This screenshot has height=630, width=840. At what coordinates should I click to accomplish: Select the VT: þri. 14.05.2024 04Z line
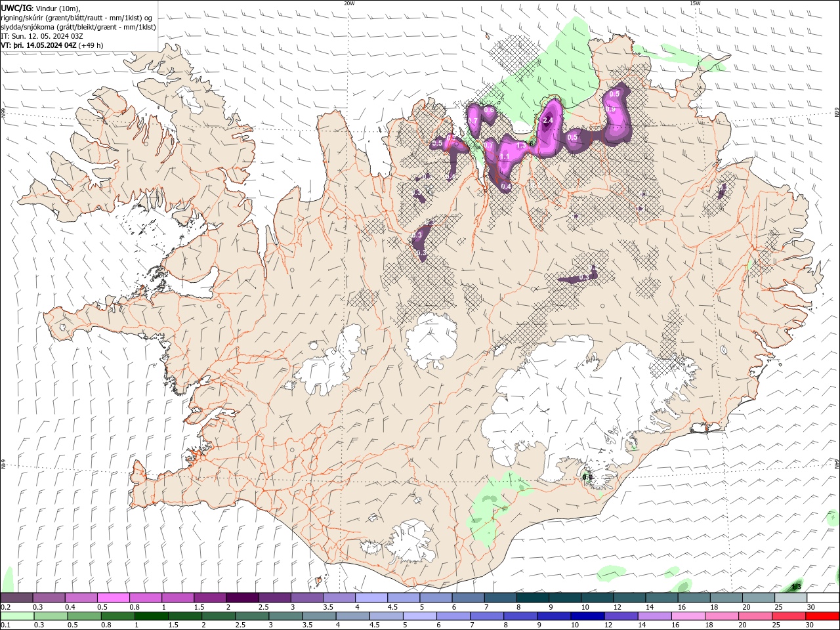[39, 45]
